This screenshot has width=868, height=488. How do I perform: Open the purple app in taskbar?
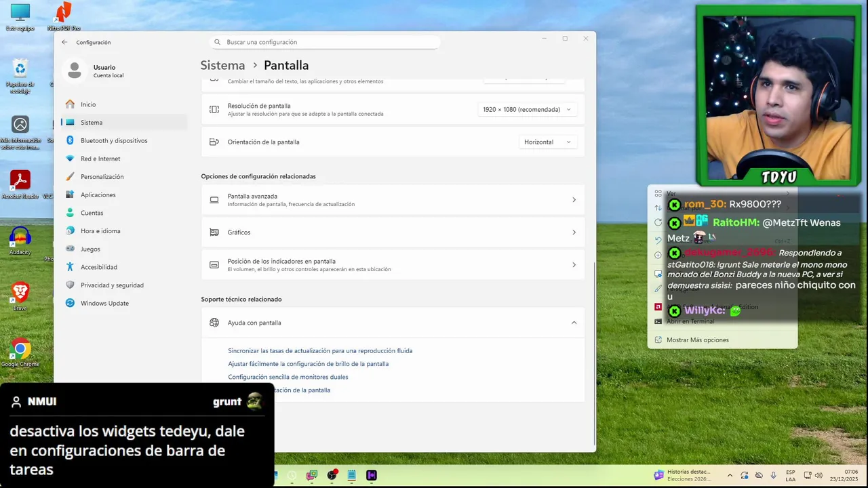click(x=372, y=475)
